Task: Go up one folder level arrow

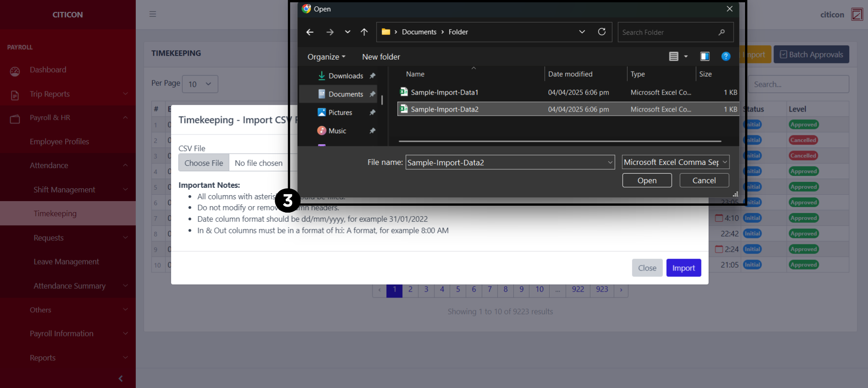Action: click(x=364, y=32)
